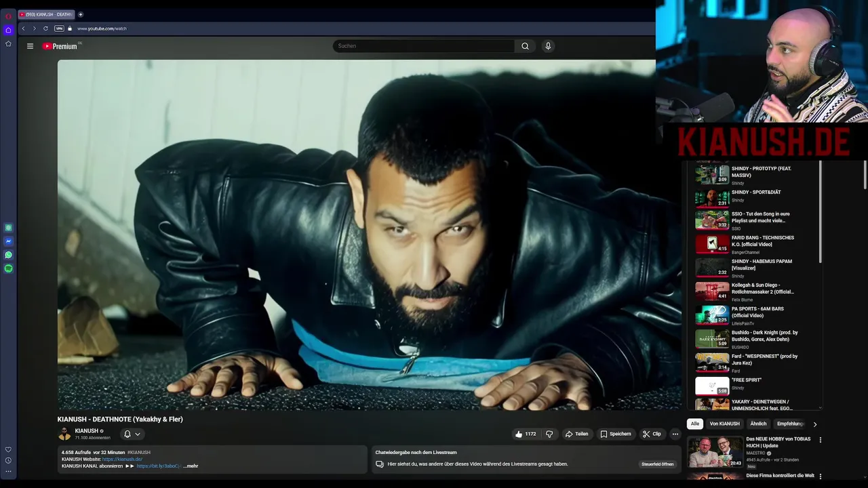Open Das NEUE HOBBY von TOBIAS HUCH thumbnail
The width and height of the screenshot is (868, 488).
(715, 452)
